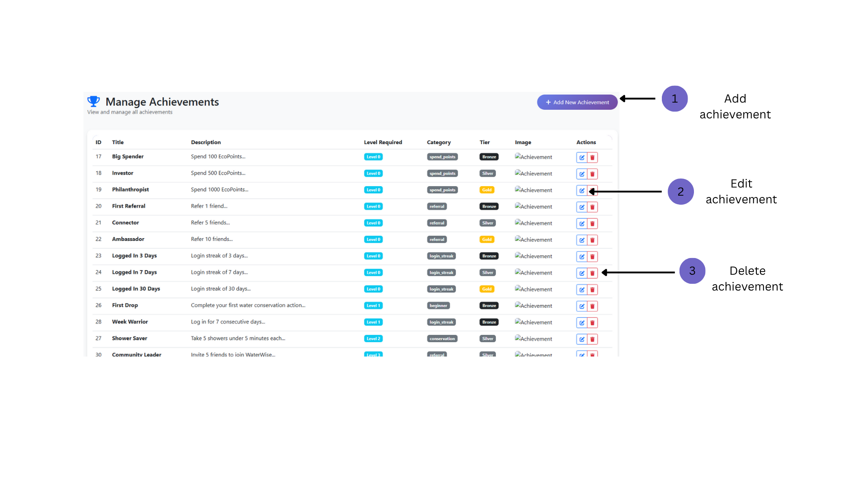The width and height of the screenshot is (868, 488).
Task: Click 'Spend 1000 EcoPoints...' description
Action: (x=219, y=189)
